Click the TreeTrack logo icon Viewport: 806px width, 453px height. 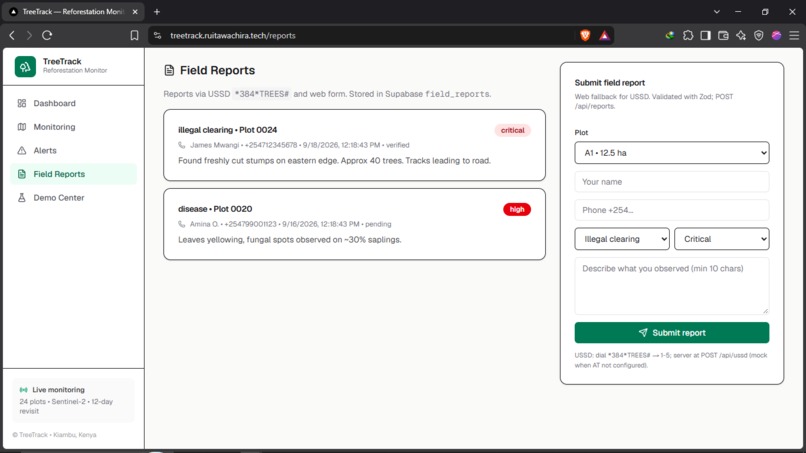click(25, 66)
